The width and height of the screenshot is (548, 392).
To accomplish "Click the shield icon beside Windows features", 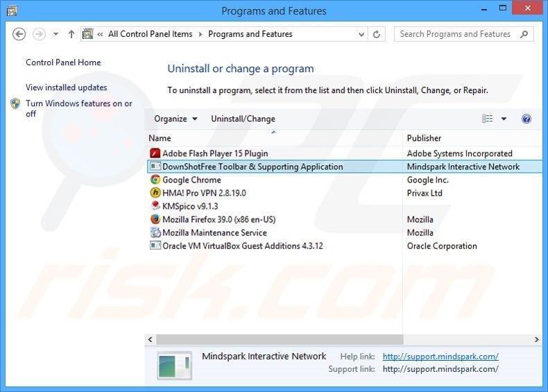I will point(15,103).
